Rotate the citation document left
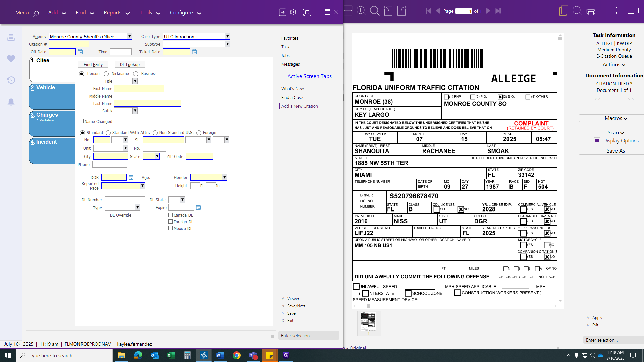This screenshot has height=362, width=644. point(388,11)
